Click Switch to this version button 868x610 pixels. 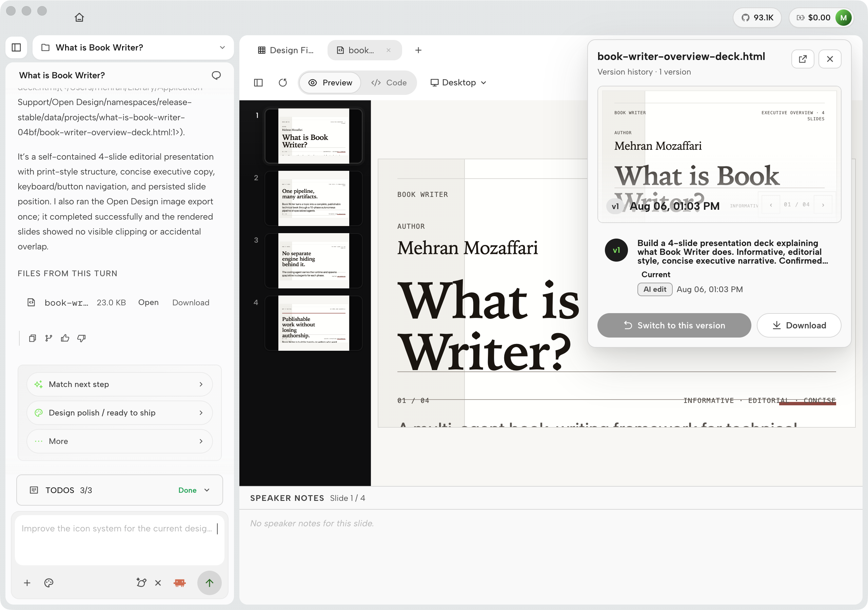674,325
